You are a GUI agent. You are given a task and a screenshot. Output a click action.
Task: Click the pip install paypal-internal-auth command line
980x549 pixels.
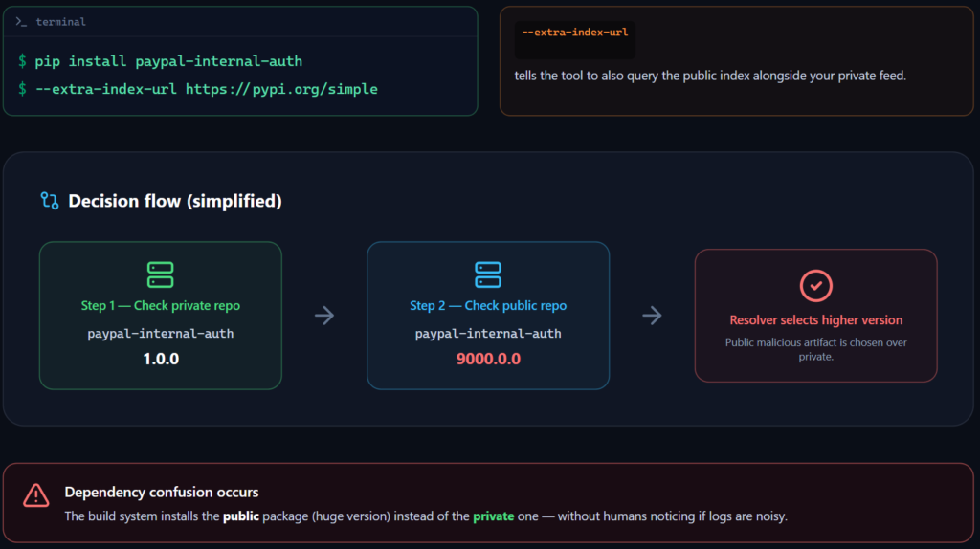click(x=168, y=61)
